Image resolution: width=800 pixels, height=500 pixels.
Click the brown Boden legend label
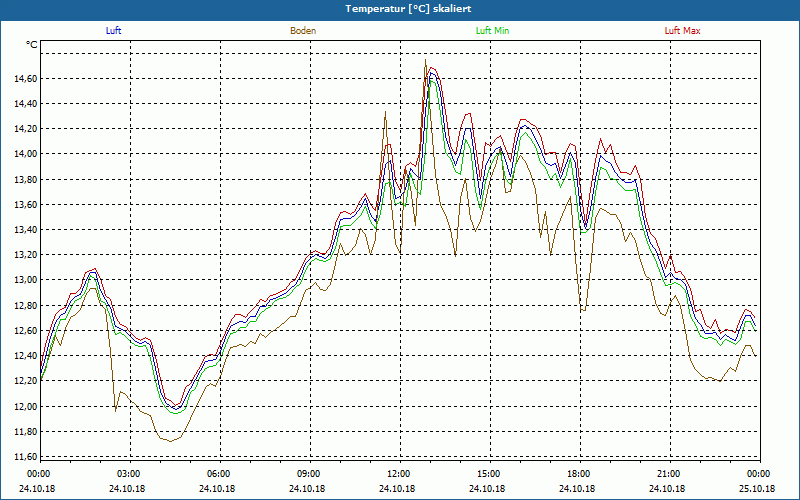303,31
